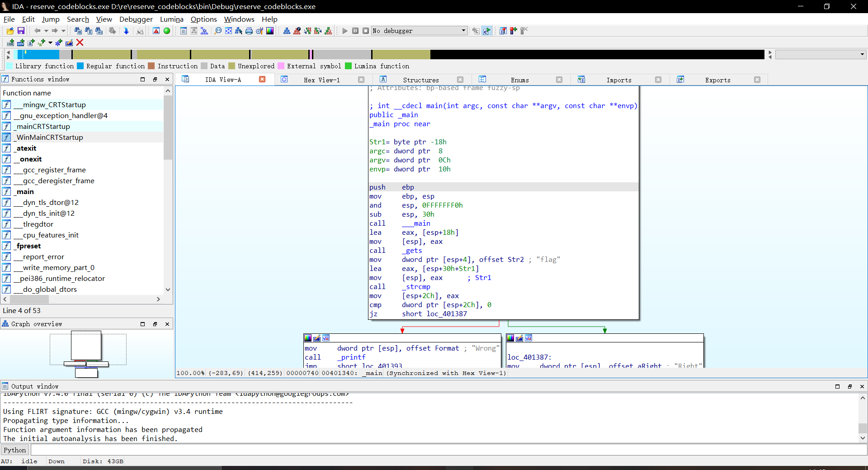Click the Python console language button
Screen dimensions: 868x470
pyautogui.click(x=15, y=450)
